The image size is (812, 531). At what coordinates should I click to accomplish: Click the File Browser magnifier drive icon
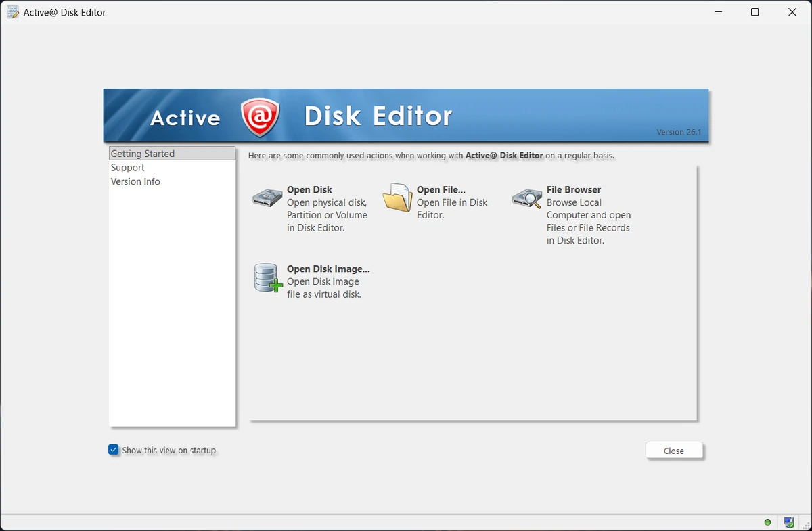pyautogui.click(x=527, y=198)
